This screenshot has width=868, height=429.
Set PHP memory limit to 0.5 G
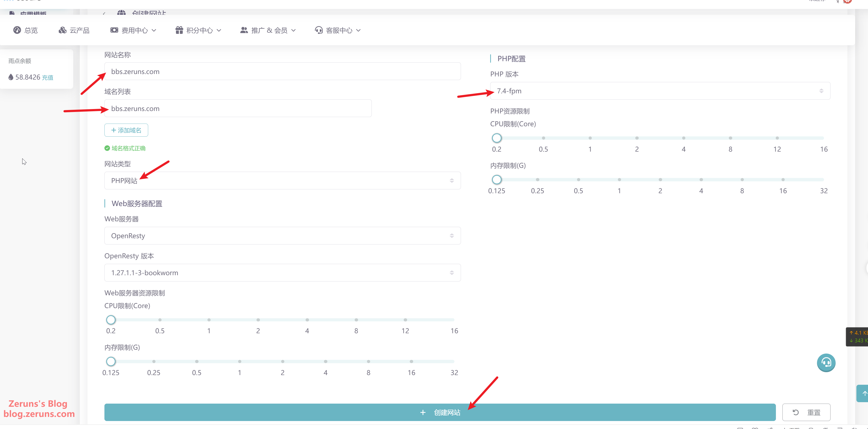(x=579, y=180)
